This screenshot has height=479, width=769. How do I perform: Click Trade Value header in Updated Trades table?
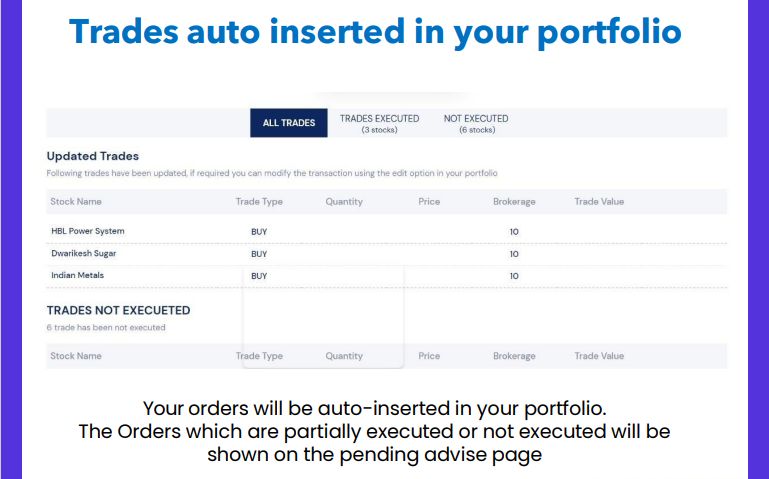click(x=599, y=201)
